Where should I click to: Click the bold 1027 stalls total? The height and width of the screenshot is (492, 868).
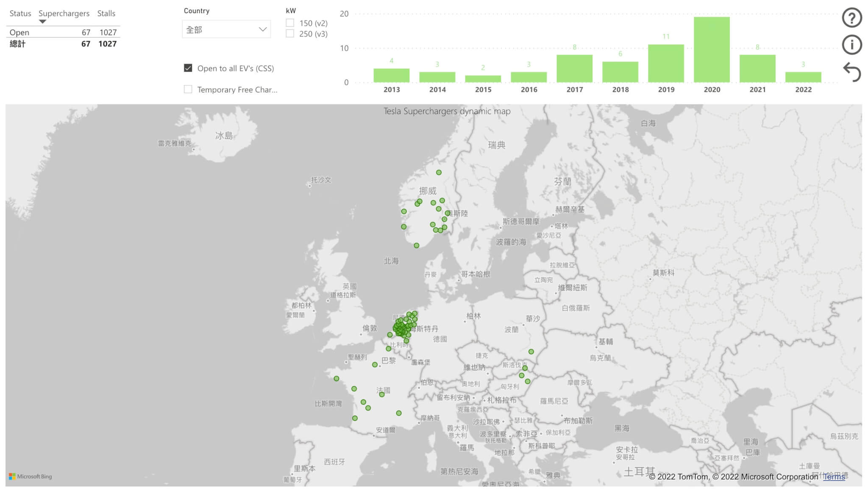point(108,44)
